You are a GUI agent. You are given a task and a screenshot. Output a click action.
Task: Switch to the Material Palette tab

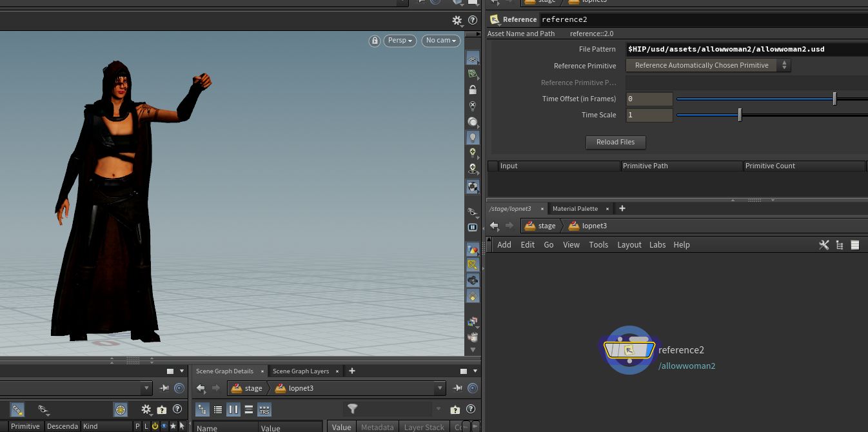pyautogui.click(x=575, y=209)
